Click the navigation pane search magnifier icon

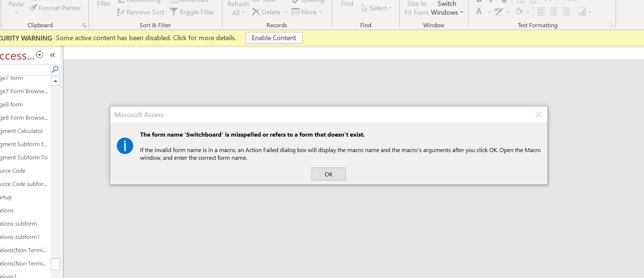coord(55,69)
